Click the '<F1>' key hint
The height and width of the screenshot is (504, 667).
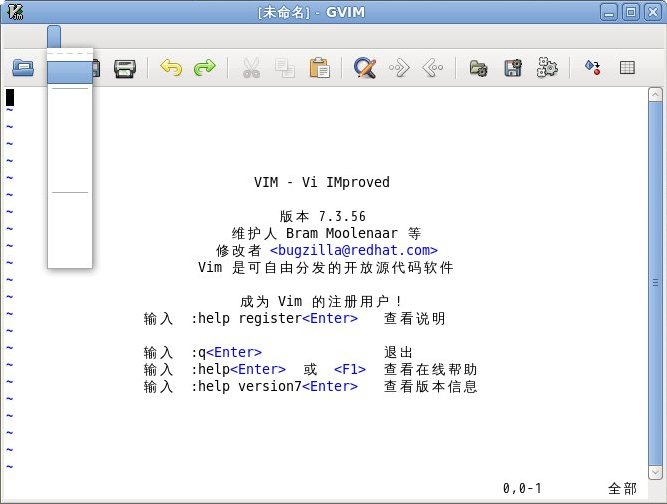click(350, 369)
